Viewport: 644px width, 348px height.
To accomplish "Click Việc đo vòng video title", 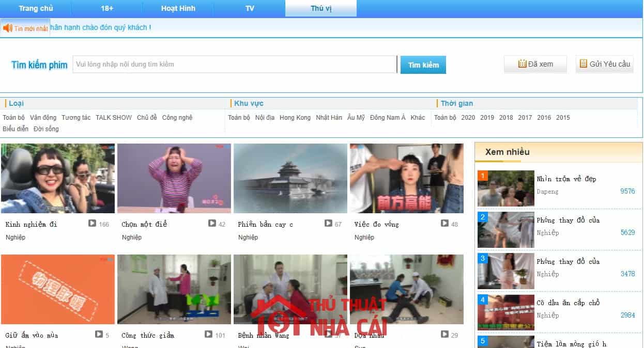I will point(376,224).
